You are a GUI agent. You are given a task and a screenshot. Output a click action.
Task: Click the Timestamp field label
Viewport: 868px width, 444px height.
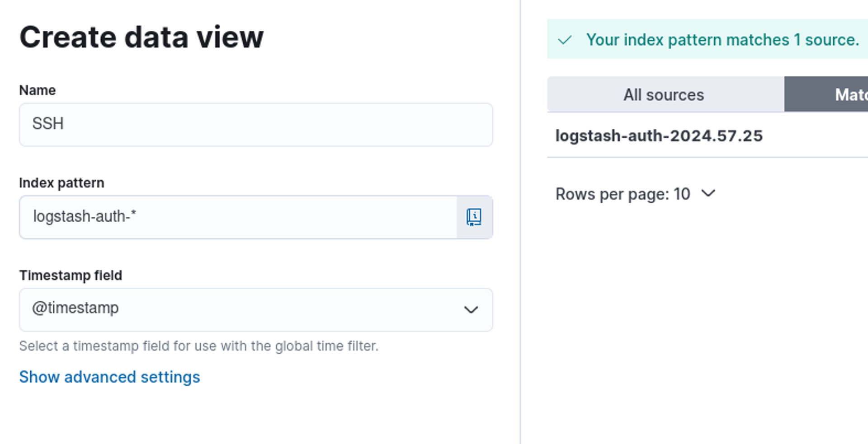pos(71,276)
